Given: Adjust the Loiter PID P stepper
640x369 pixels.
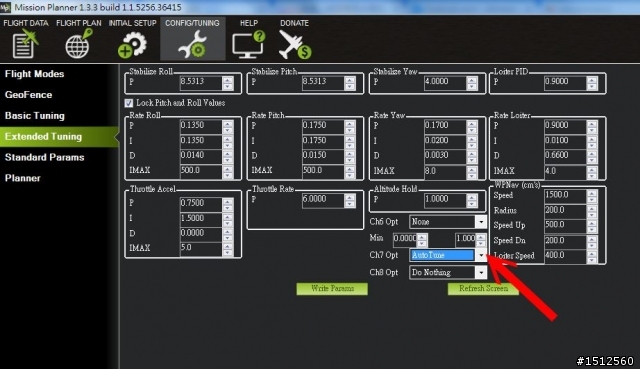Looking at the screenshot, I should click(x=592, y=83).
